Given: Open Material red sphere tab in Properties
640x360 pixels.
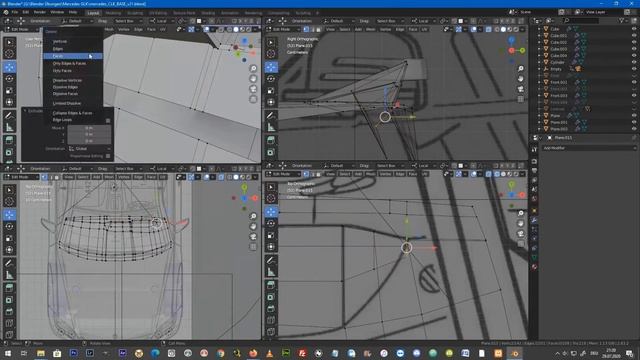Looking at the screenshot, I should pyautogui.click(x=534, y=267).
